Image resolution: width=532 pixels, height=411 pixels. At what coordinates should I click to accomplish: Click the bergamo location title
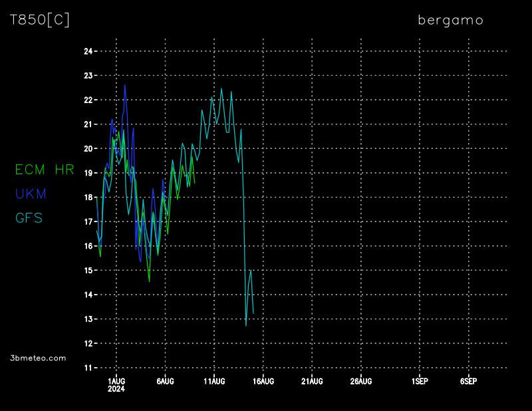click(450, 20)
